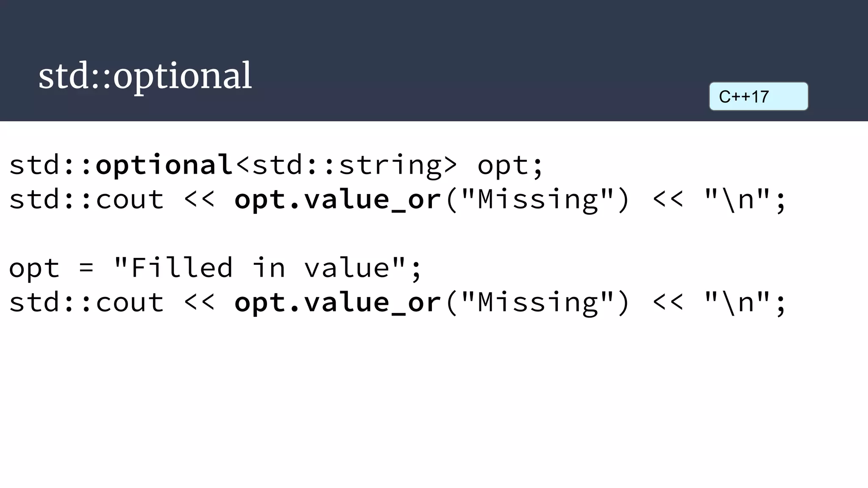Screen dimensions: 868x488
Task: Click the first << operator on the final line
Action: [199, 302]
